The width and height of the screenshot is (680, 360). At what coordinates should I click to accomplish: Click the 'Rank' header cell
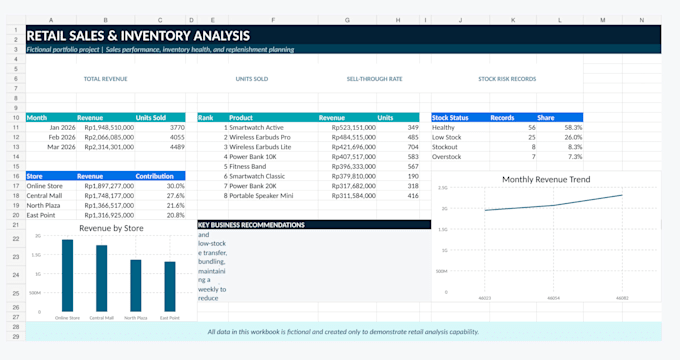coord(212,118)
